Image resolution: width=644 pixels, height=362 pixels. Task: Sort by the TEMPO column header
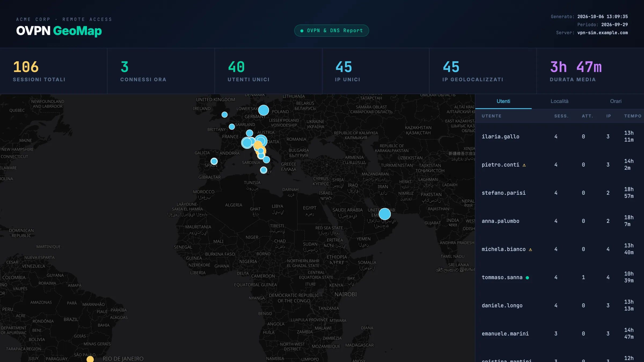pos(633,116)
